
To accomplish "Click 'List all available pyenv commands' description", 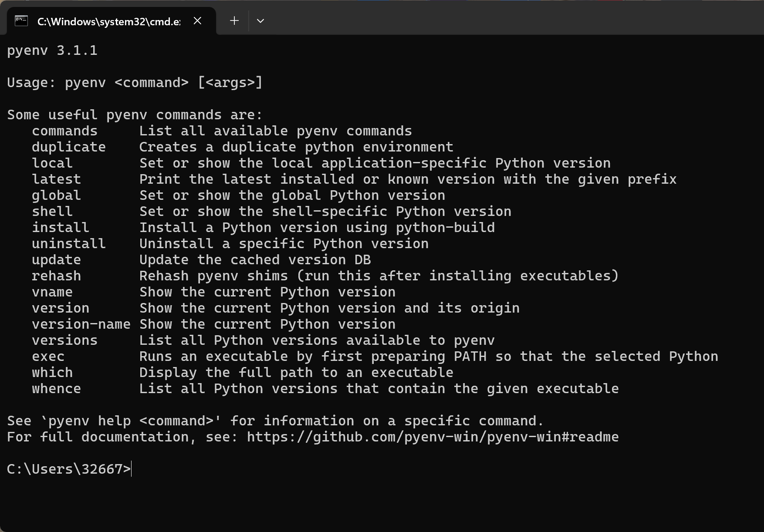I will [x=276, y=131].
